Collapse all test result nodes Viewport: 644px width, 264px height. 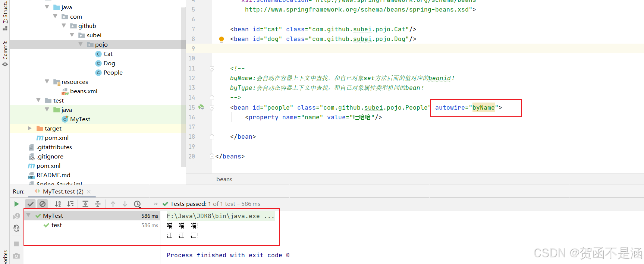click(x=98, y=204)
